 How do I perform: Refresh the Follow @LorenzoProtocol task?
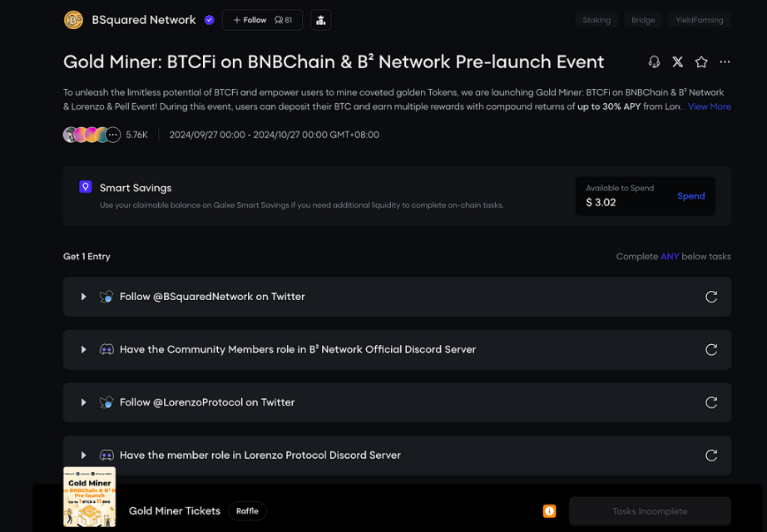tap(711, 402)
